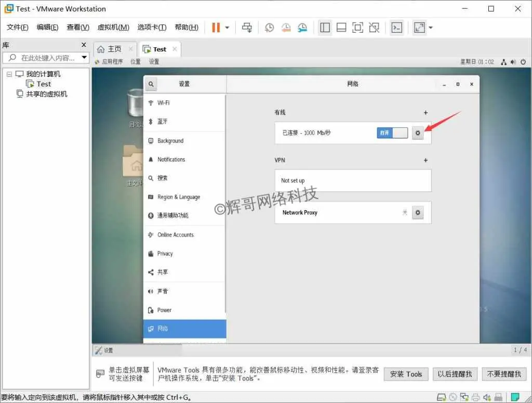Open the stretch display dropdown arrow
This screenshot has width=532, height=403.
[x=431, y=28]
